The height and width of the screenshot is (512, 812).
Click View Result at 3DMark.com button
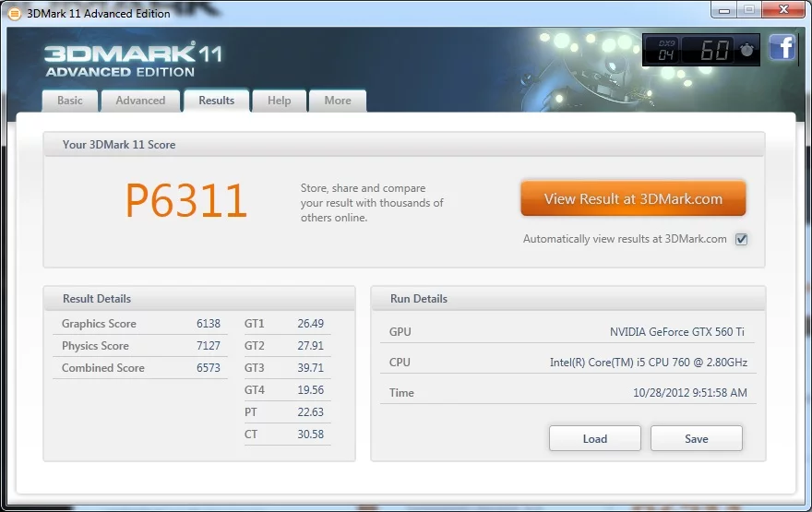coord(633,198)
